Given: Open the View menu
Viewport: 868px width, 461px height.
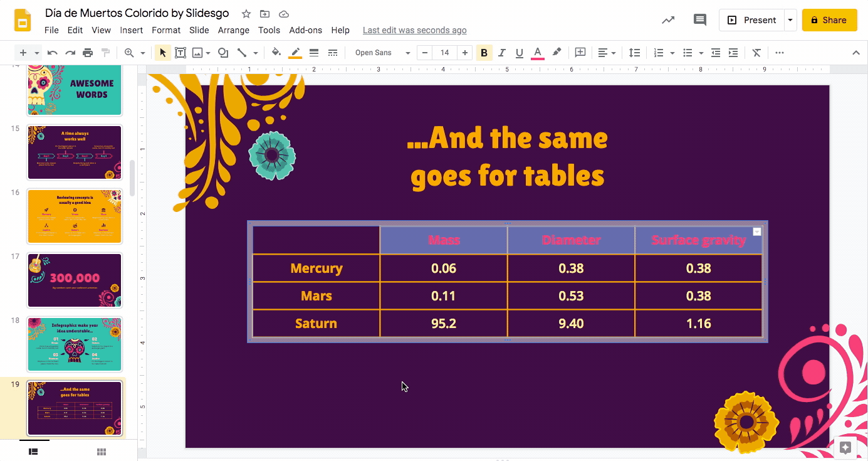Looking at the screenshot, I should [x=101, y=30].
